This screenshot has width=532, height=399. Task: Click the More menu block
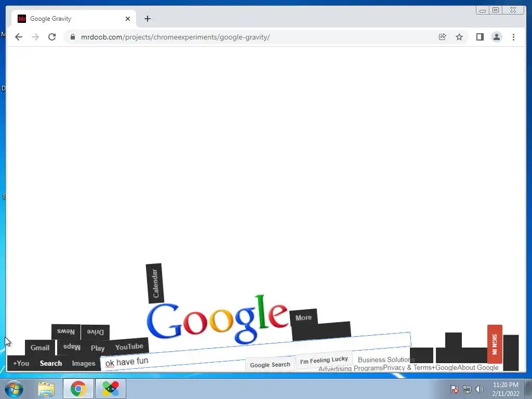pos(303,317)
